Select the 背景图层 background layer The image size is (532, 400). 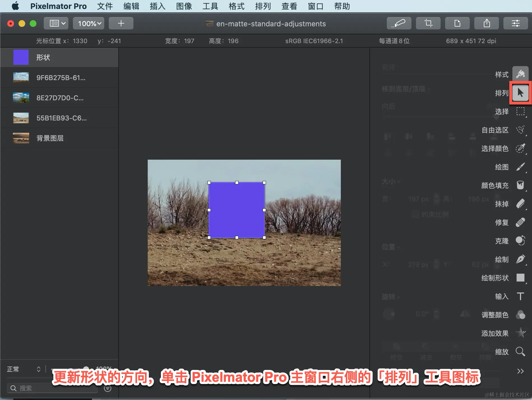[x=59, y=138]
